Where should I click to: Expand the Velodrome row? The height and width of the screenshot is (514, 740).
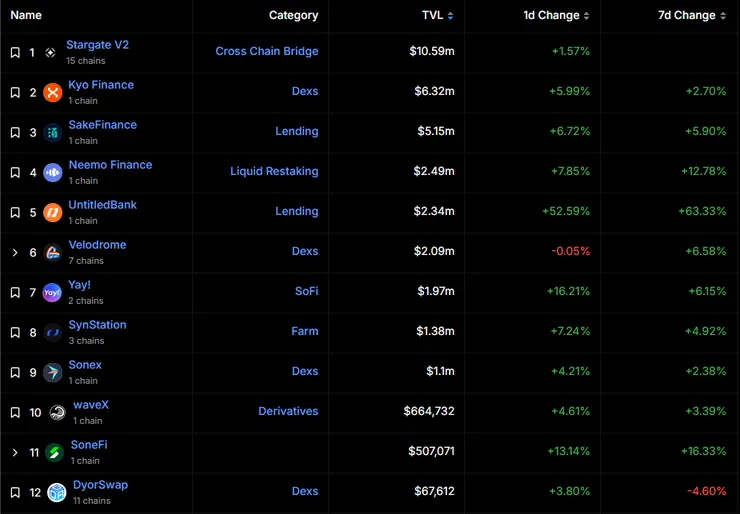(15, 252)
